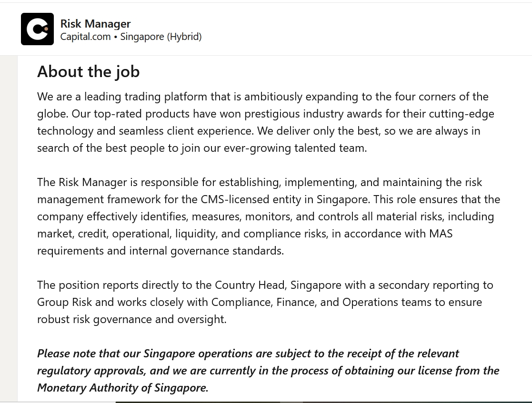The image size is (532, 403).
Task: Click the "Capital.com" company name in header
Action: [85, 37]
